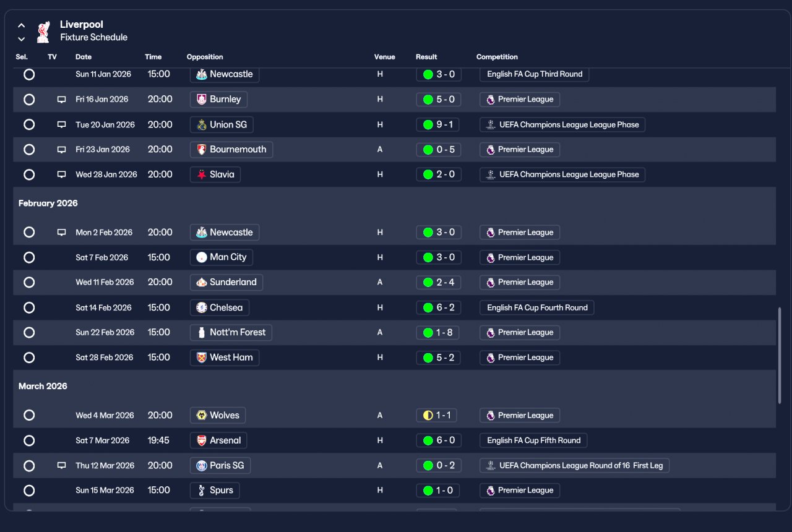Click the TV icon for the Union SG fixture

(61, 125)
